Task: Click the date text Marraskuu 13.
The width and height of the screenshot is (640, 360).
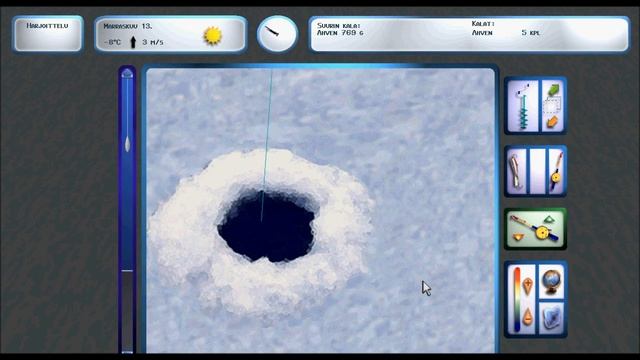Action: click(x=128, y=26)
